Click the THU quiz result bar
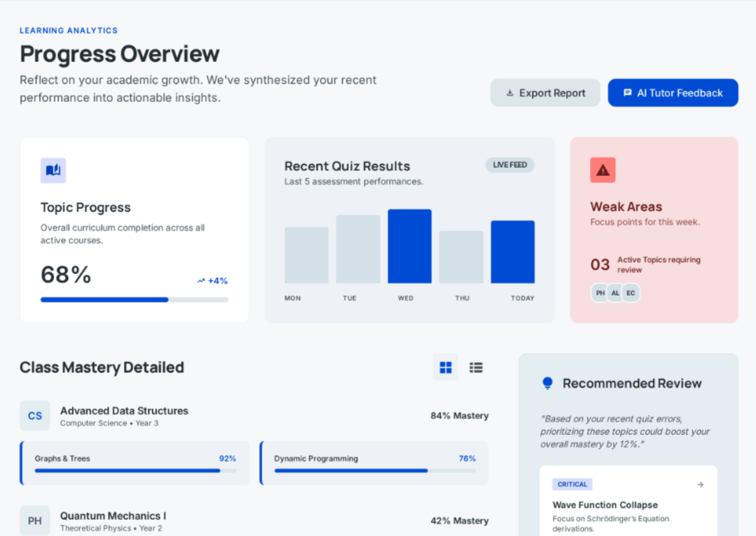 (461, 257)
